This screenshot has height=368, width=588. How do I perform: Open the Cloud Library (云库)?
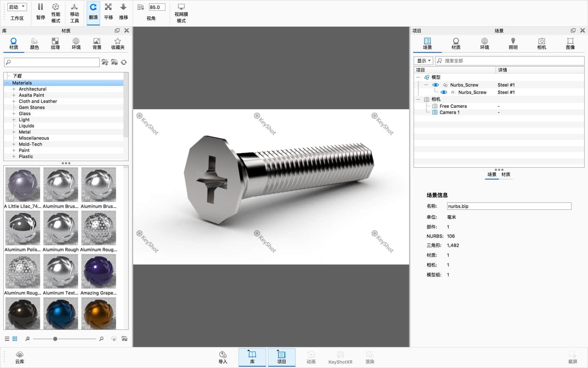pyautogui.click(x=20, y=357)
